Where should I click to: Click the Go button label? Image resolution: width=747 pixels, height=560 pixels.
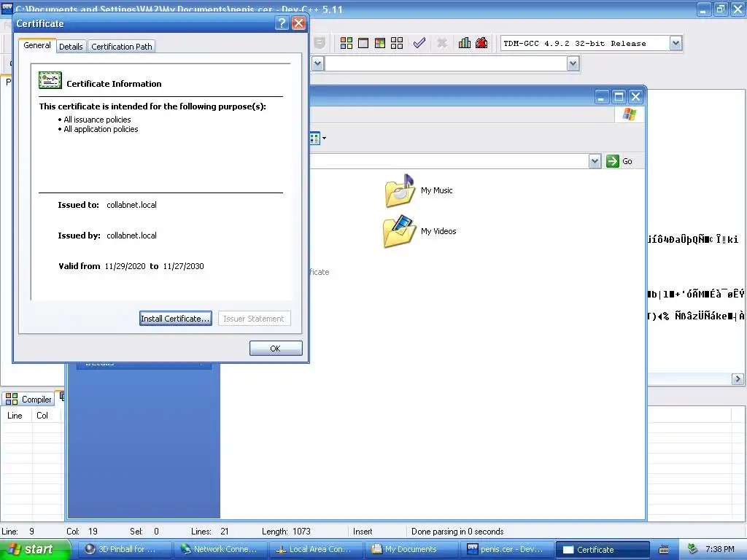[627, 161]
